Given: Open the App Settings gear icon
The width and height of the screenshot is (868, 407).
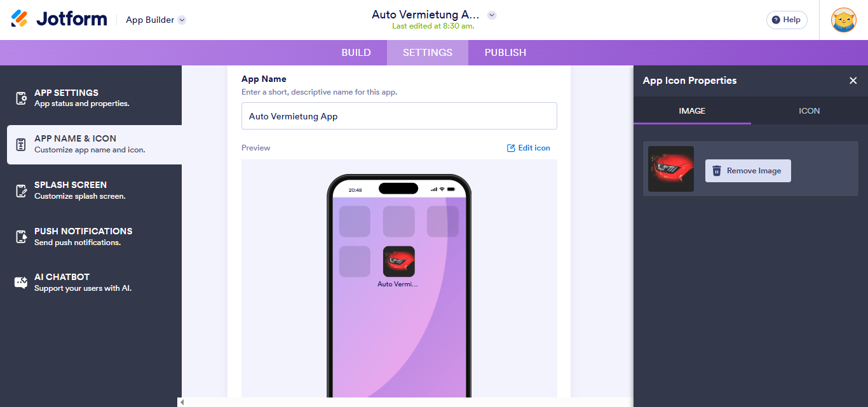Looking at the screenshot, I should (x=21, y=98).
